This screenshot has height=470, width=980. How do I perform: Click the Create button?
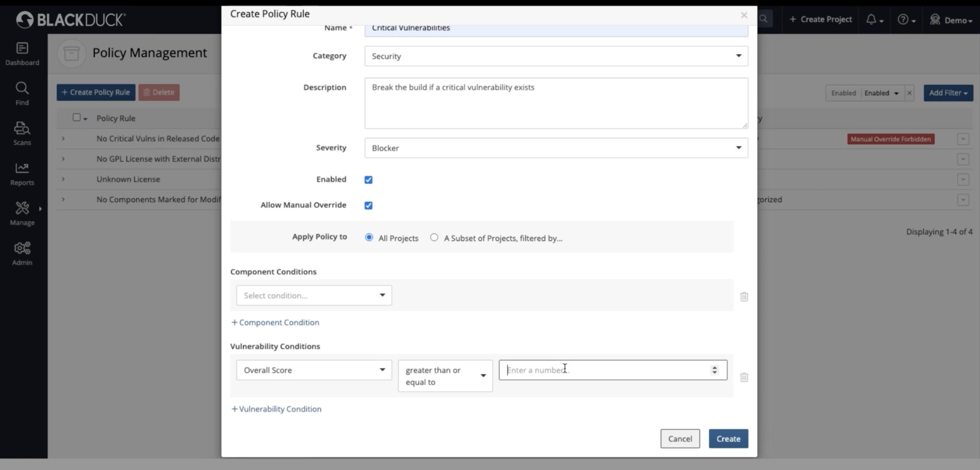coord(728,439)
